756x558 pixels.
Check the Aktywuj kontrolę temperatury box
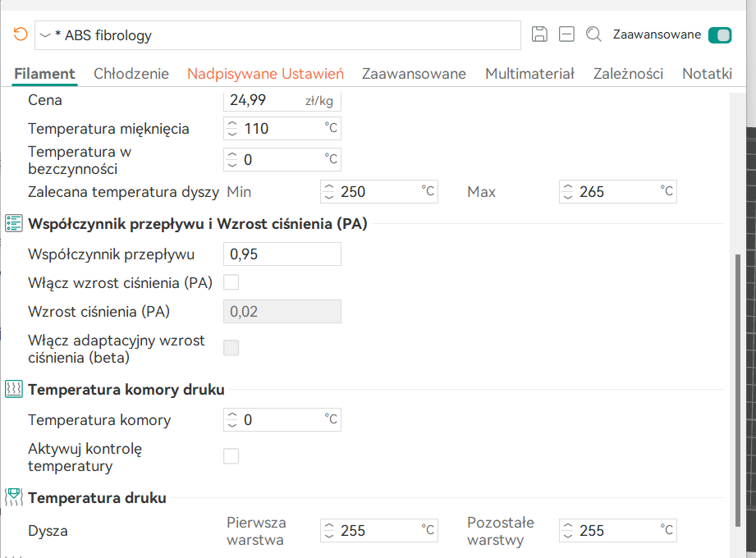click(x=231, y=456)
